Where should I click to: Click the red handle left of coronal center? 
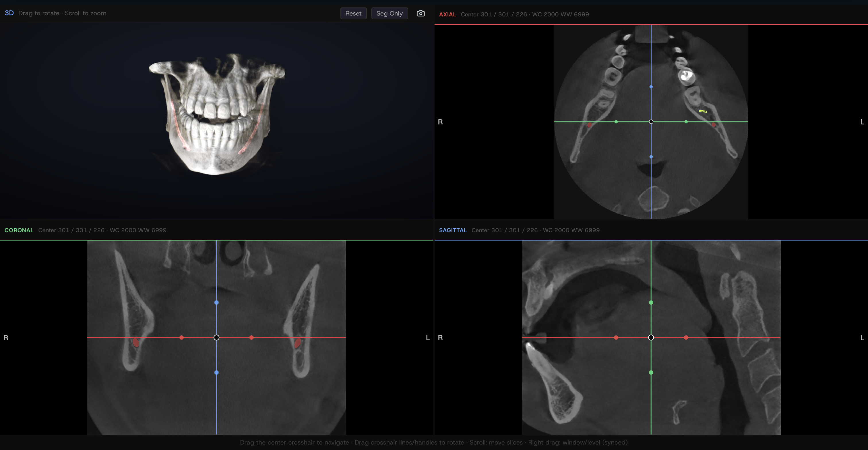click(181, 337)
